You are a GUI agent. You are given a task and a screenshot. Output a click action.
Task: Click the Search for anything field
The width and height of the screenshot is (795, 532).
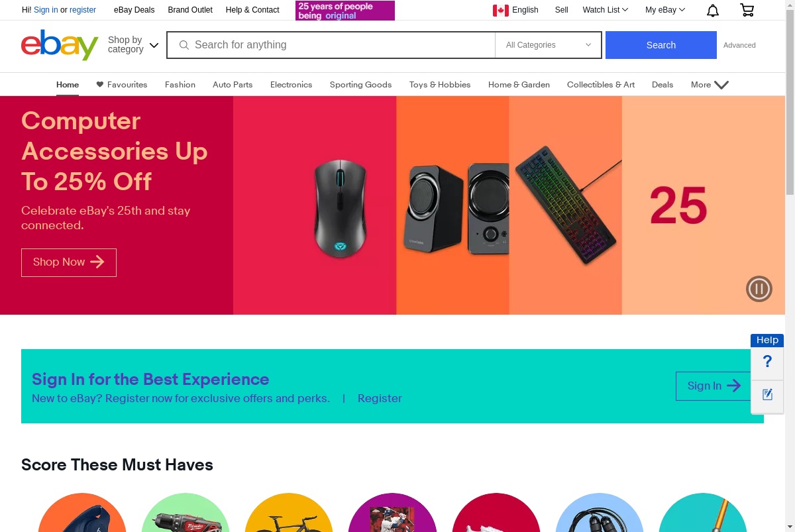pyautogui.click(x=331, y=45)
